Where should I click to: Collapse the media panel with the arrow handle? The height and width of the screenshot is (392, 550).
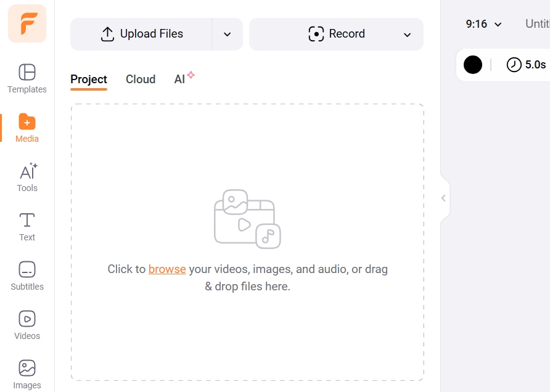[443, 198]
